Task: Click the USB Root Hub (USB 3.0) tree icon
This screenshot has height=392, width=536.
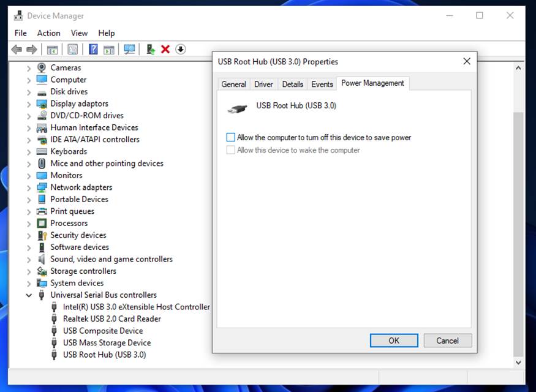Action: [54, 355]
